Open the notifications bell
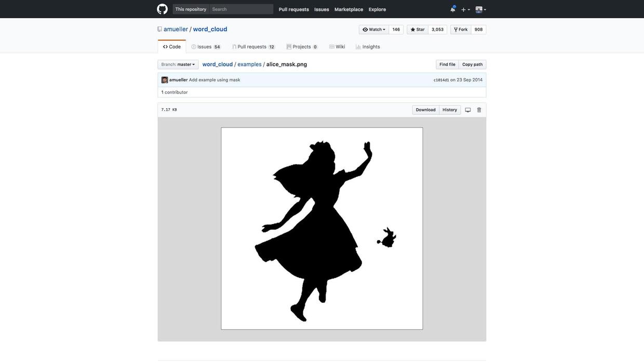The width and height of the screenshot is (644, 363). point(452,9)
